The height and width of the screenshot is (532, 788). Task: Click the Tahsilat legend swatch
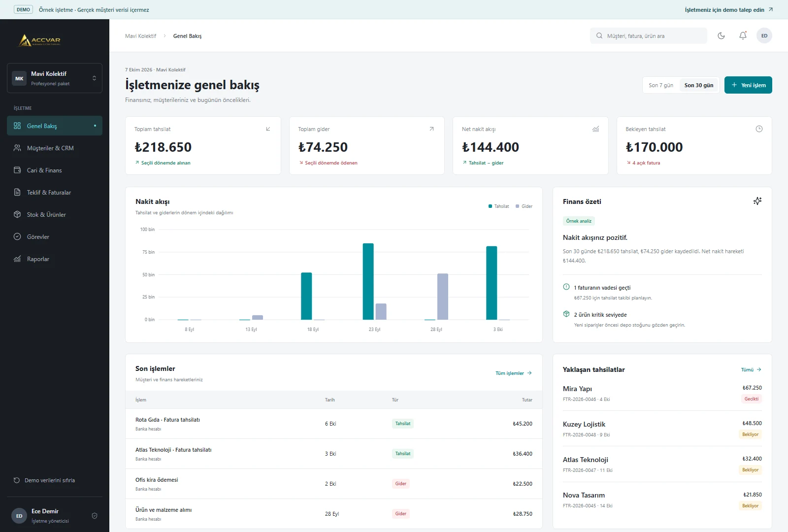[490, 206]
